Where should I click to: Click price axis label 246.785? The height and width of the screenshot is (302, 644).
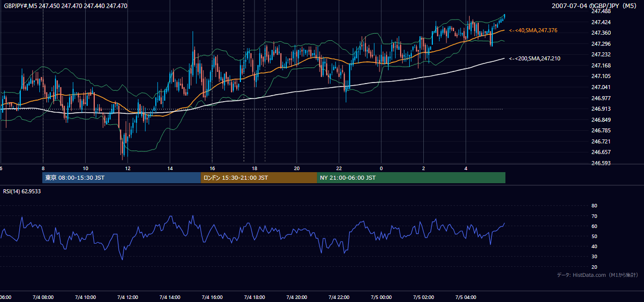pyautogui.click(x=601, y=130)
